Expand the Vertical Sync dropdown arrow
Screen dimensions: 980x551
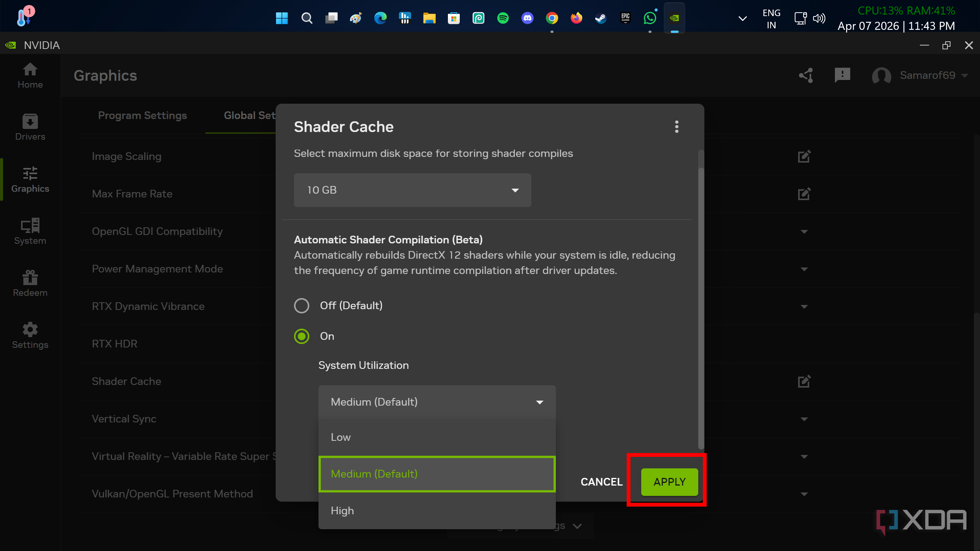804,419
